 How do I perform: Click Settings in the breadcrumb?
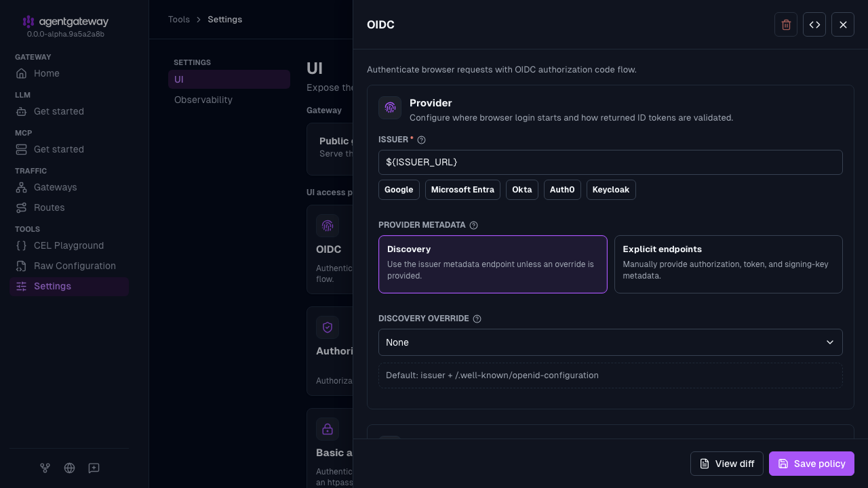[225, 19]
